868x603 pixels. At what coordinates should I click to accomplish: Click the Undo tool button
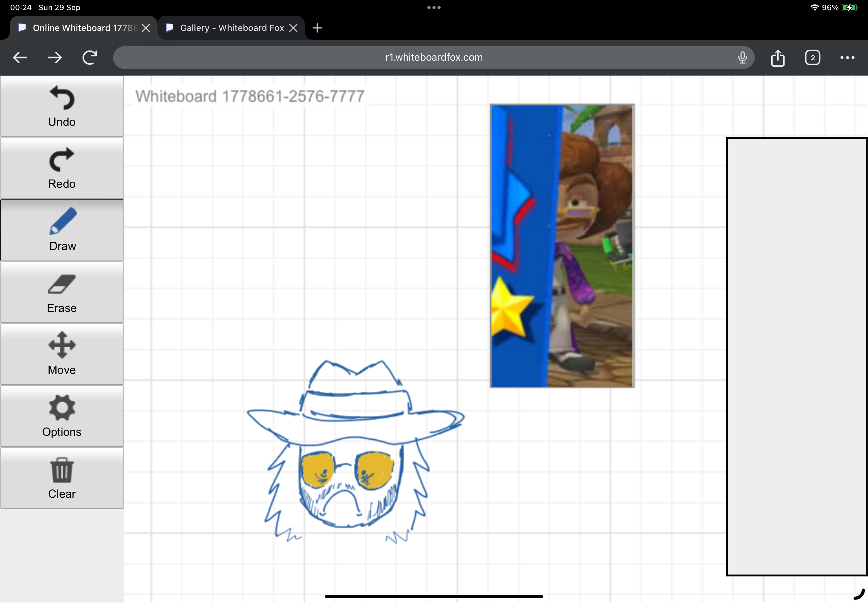62,106
